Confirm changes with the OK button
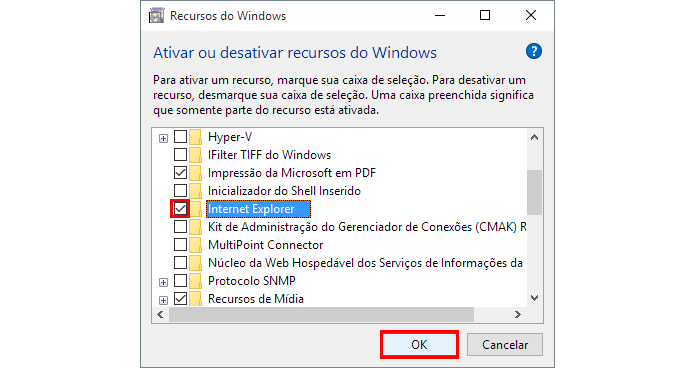695x368 pixels. click(419, 345)
